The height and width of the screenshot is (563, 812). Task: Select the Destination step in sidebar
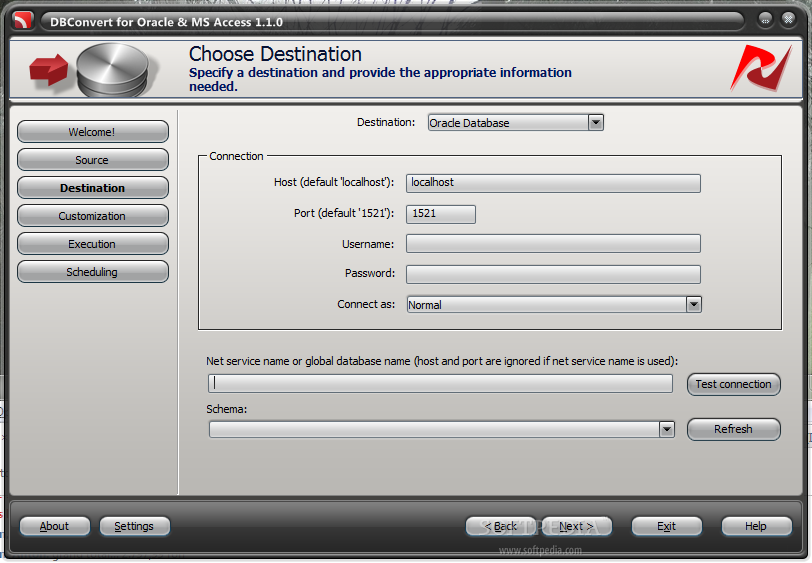click(x=92, y=188)
